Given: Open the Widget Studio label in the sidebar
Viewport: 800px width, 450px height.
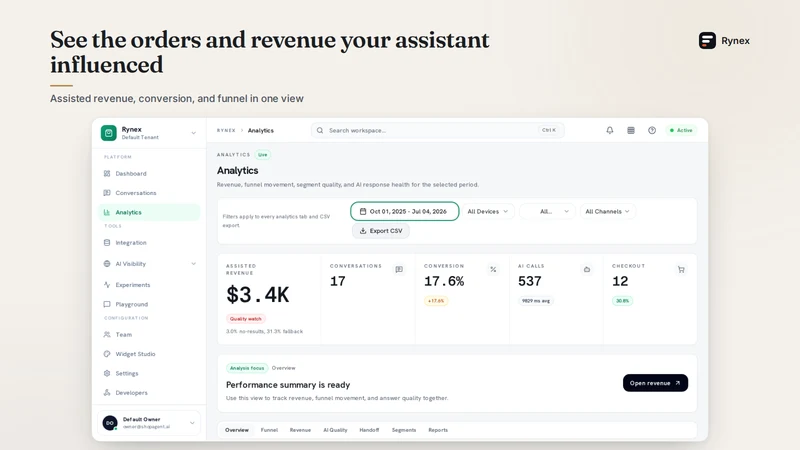Looking at the screenshot, I should tap(135, 354).
